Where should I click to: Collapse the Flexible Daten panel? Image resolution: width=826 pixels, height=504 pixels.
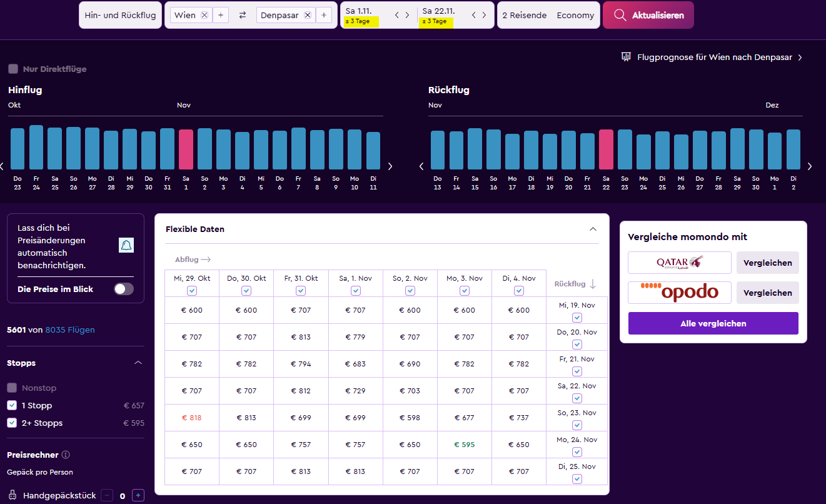pos(593,229)
